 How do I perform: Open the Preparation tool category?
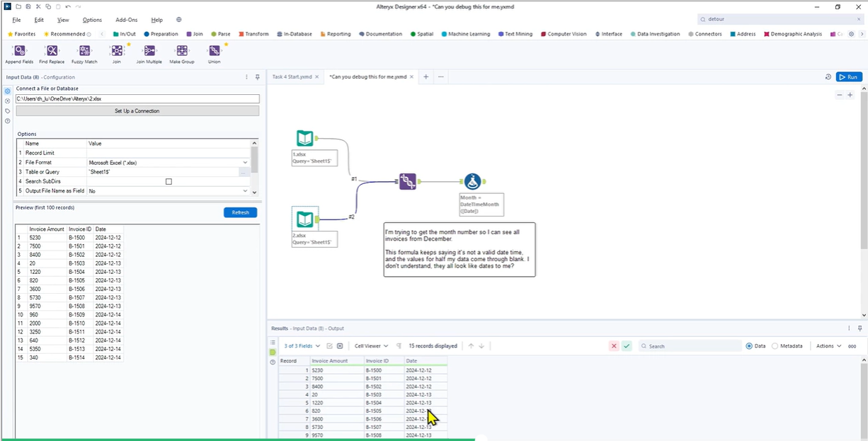pos(161,34)
